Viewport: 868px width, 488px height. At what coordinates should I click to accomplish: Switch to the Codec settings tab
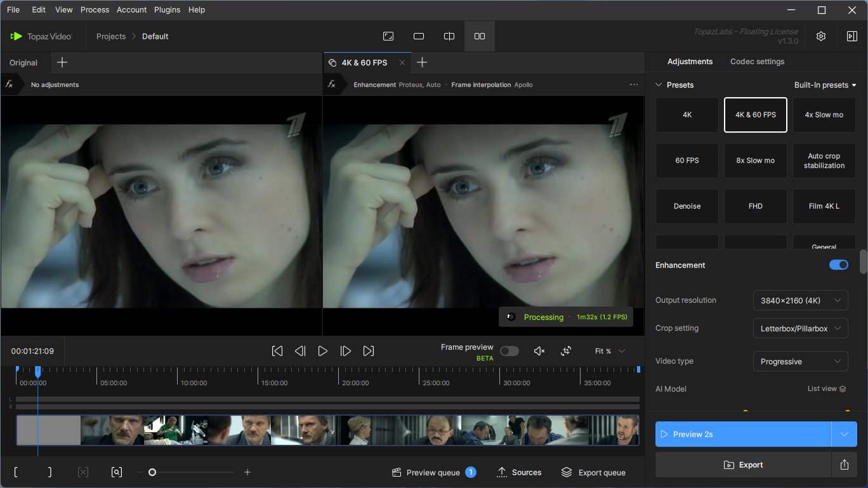point(757,62)
